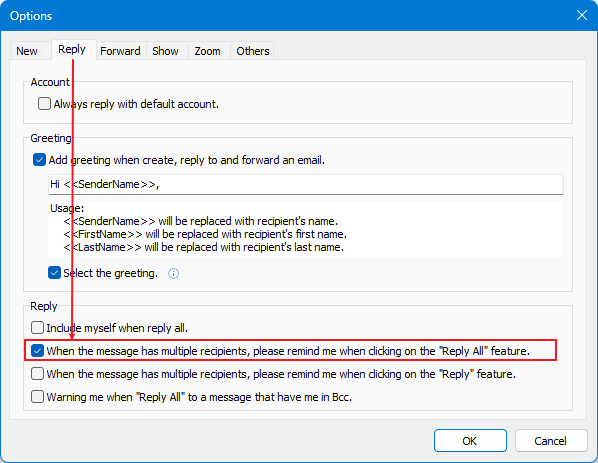
Task: Click the Options title bar text
Action: tap(31, 16)
